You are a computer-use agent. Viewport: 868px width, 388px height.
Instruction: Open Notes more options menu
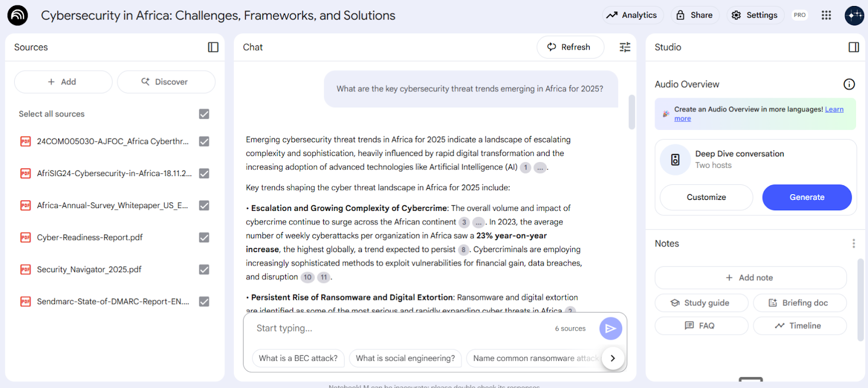tap(853, 243)
